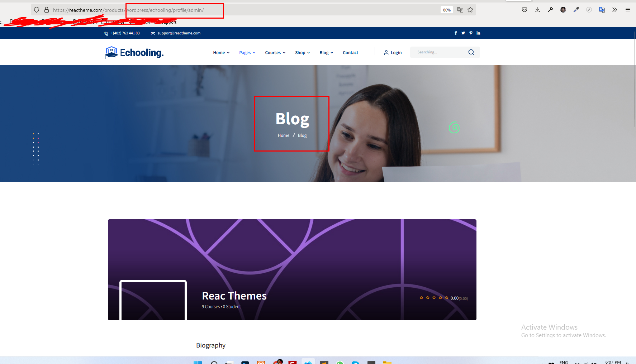Open the WhatsApp taskbar icon
This screenshot has width=636, height=364.
click(340, 362)
